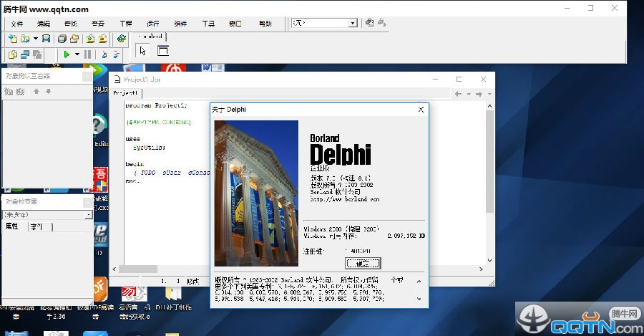This screenshot has width=644, height=336.
Task: Click Add File to Project icon
Action: (90, 39)
